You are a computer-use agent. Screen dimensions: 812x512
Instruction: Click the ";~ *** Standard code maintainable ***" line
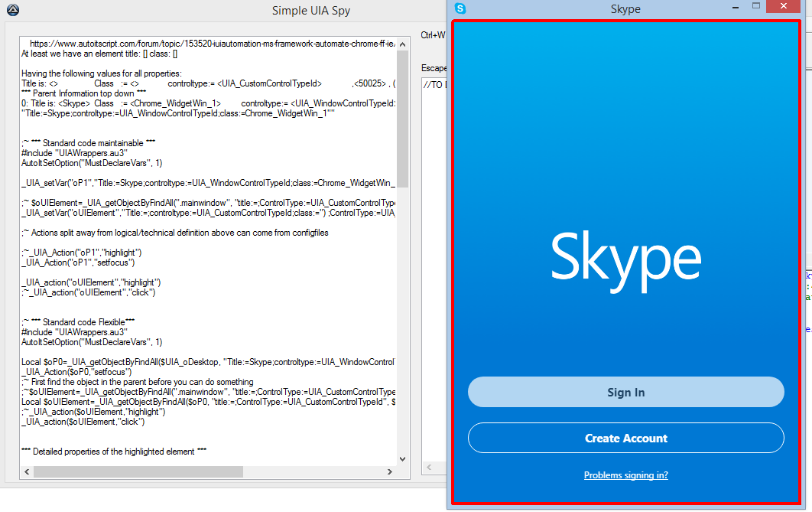point(89,143)
